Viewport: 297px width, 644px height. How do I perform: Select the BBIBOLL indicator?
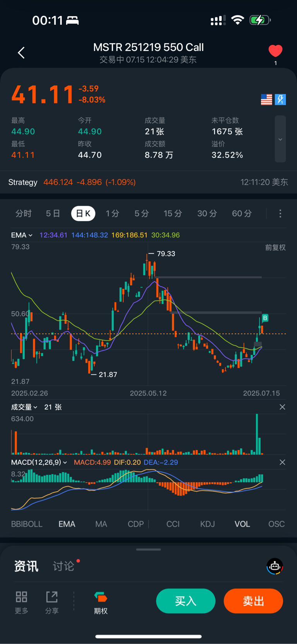tap(27, 524)
